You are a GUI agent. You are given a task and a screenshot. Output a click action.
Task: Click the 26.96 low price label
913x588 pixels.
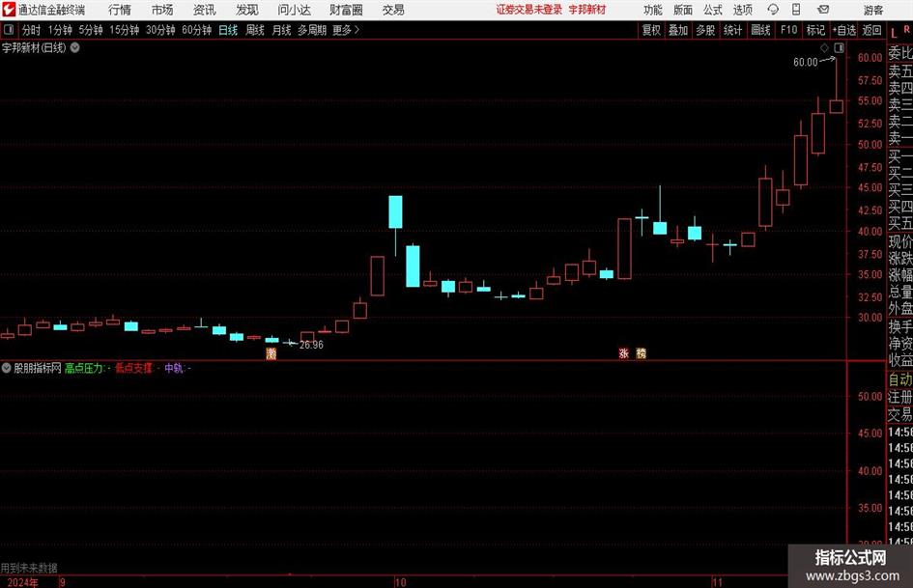tap(311, 345)
